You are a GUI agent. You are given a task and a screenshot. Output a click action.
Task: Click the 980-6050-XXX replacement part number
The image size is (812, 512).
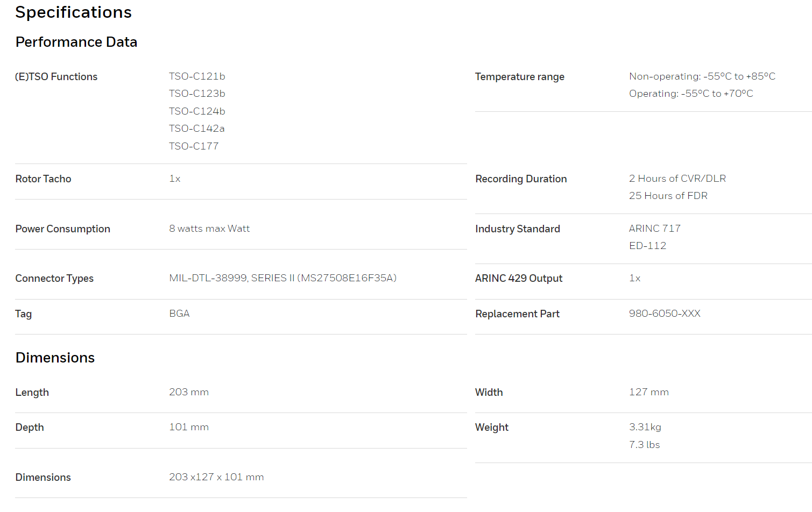pos(665,314)
